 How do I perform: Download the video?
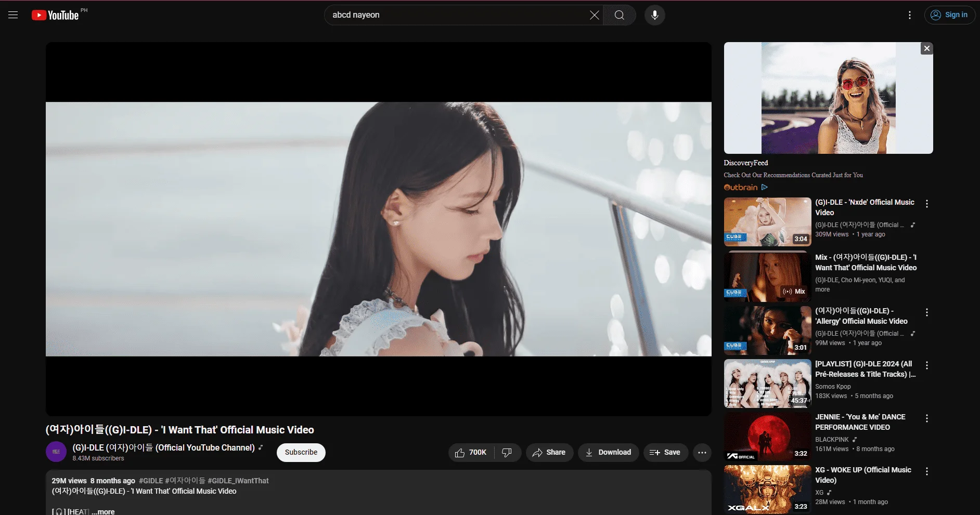[x=608, y=453]
